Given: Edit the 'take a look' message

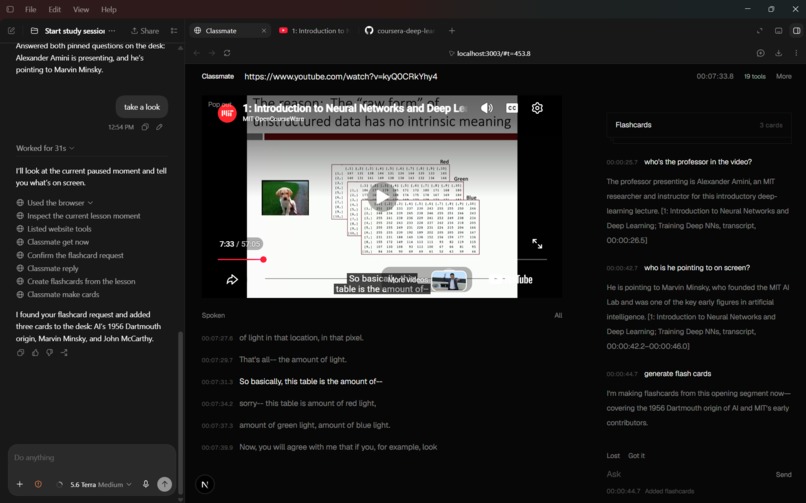Looking at the screenshot, I should tap(159, 127).
